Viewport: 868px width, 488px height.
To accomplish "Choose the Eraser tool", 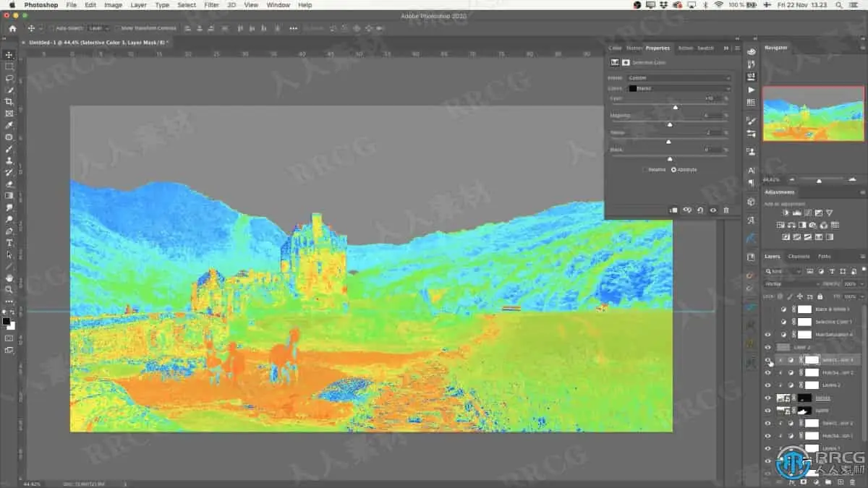I will [9, 184].
